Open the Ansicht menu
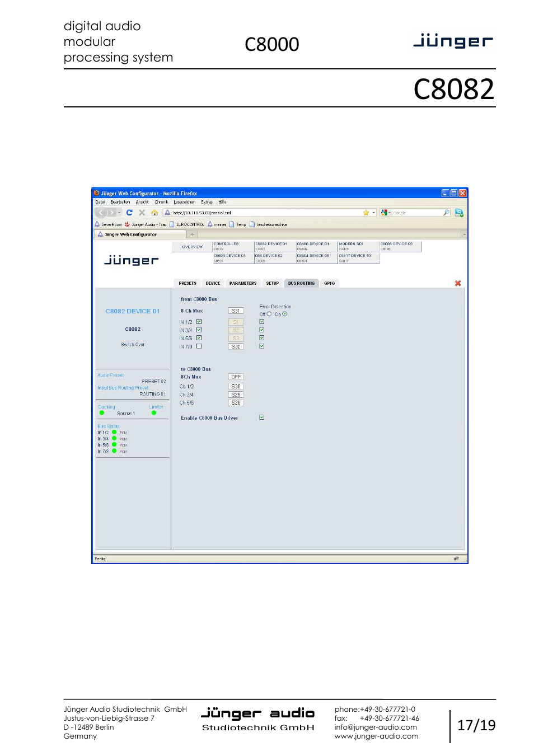This screenshot has height=756, width=534. (142, 202)
